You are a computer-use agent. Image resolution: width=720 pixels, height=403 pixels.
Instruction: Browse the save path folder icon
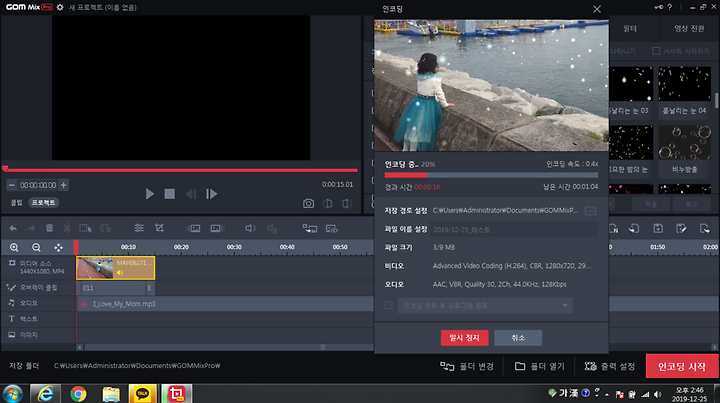click(x=590, y=211)
